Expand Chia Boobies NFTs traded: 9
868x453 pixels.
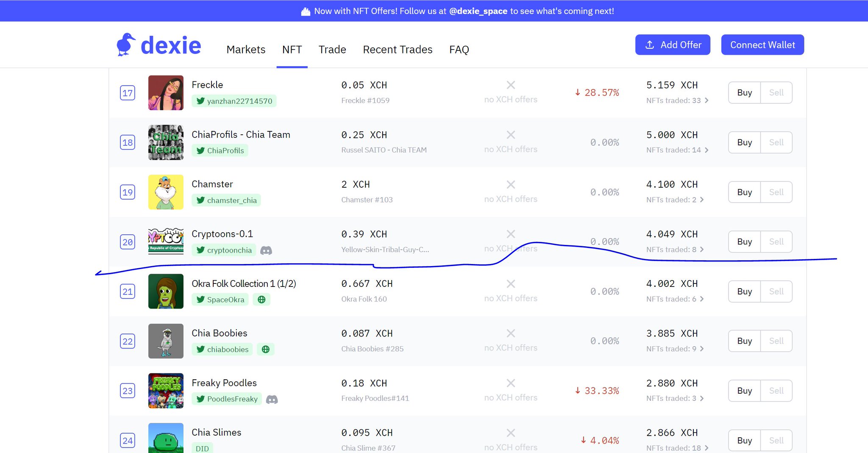click(675, 349)
